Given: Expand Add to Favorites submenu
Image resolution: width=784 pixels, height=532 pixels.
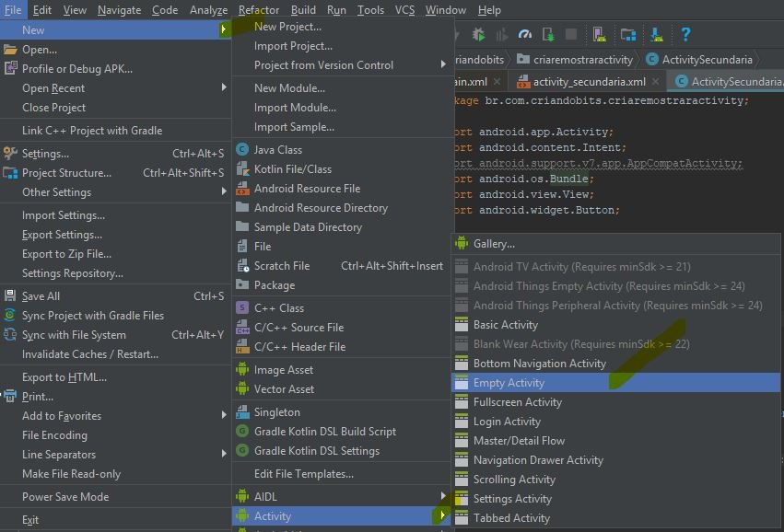Looking at the screenshot, I should click(115, 416).
